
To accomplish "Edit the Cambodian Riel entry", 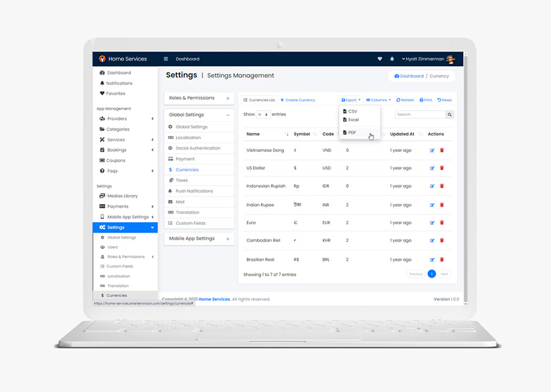I will point(432,241).
